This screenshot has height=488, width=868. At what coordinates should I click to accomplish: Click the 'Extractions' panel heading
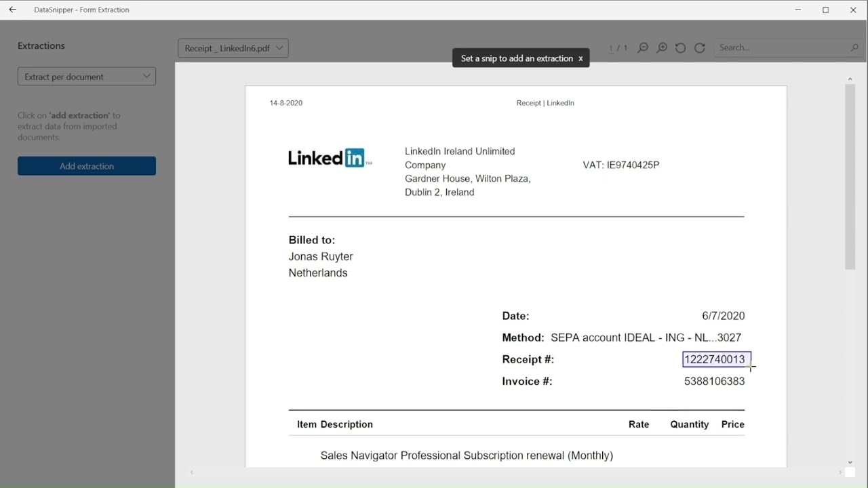[41, 45]
